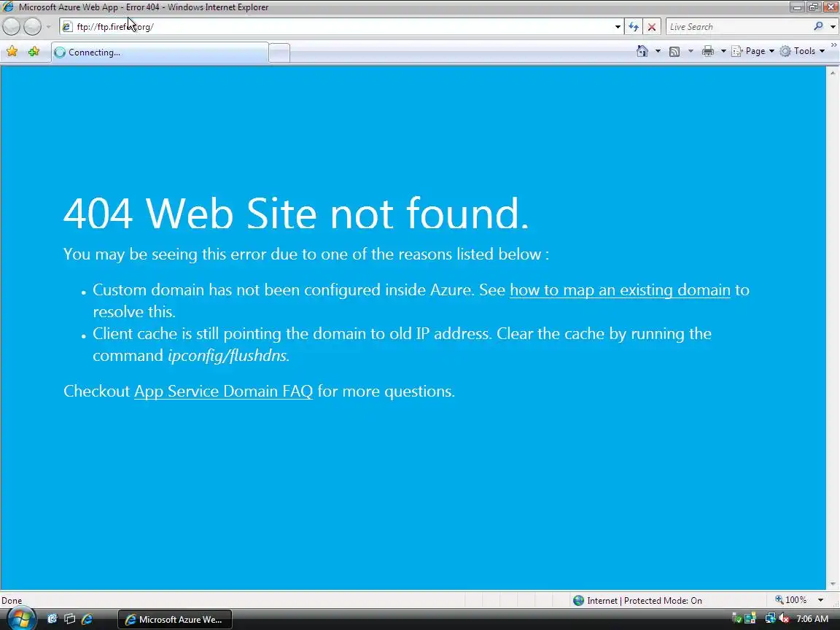Click the vertical scrollbar up arrow
This screenshot has width=840, height=630.
coord(833,72)
